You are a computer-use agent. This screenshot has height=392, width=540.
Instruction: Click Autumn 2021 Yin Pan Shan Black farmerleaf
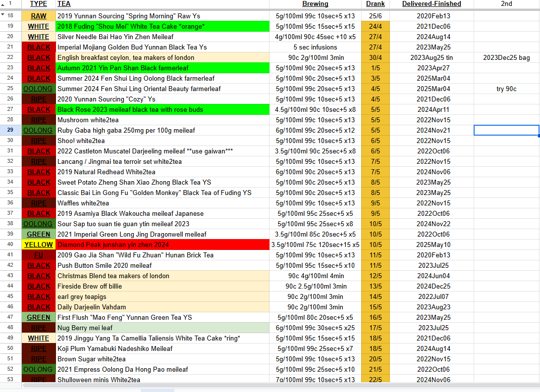(x=162, y=68)
